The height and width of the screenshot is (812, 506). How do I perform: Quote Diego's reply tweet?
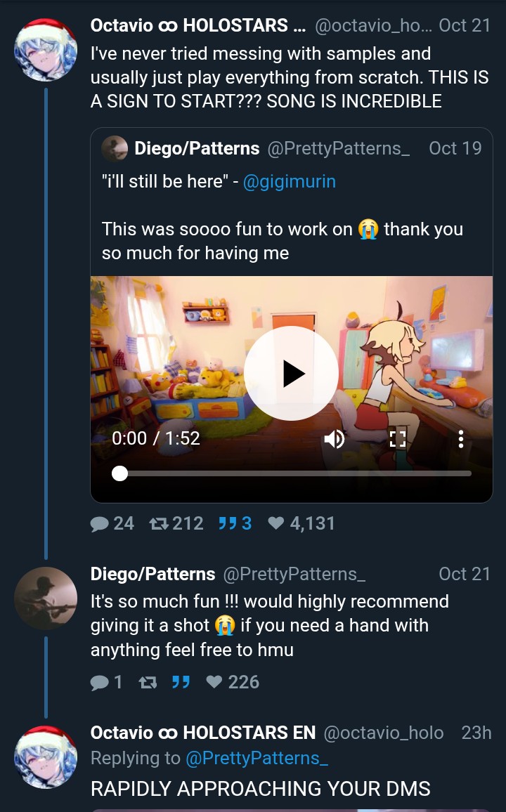[x=181, y=682]
